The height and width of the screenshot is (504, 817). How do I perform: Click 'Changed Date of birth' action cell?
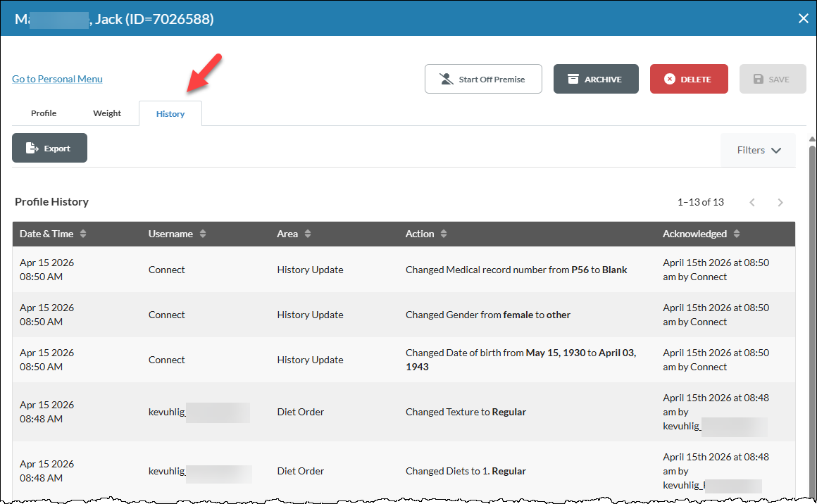pos(521,360)
